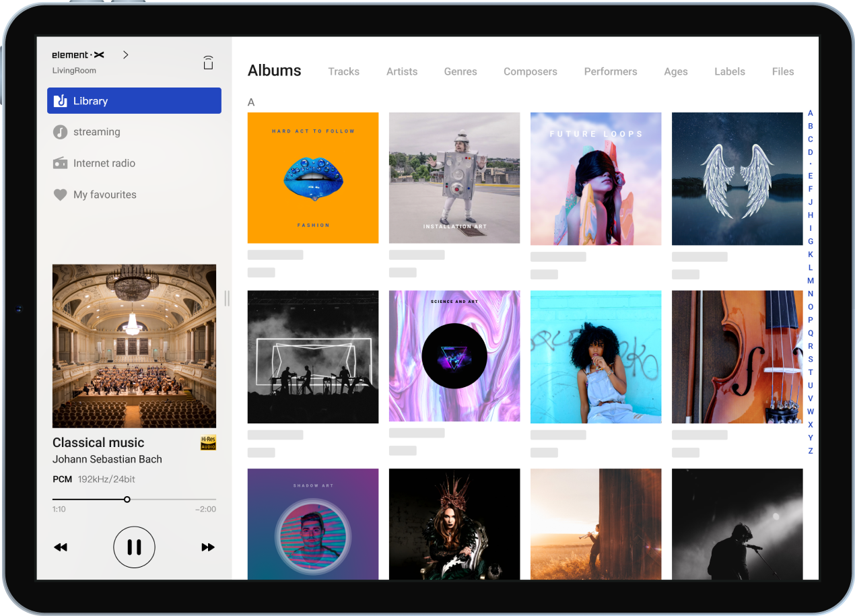Jump to letter A in index

click(x=811, y=113)
